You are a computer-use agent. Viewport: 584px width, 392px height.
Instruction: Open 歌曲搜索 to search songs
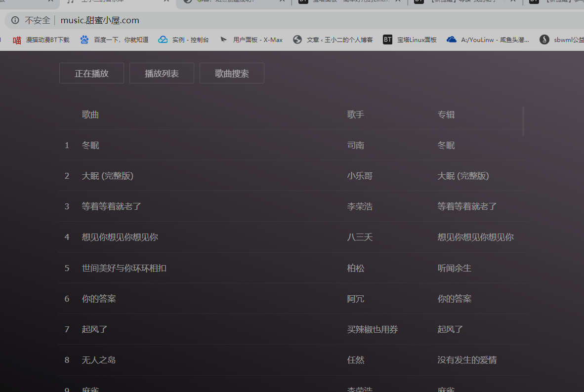[x=232, y=73]
